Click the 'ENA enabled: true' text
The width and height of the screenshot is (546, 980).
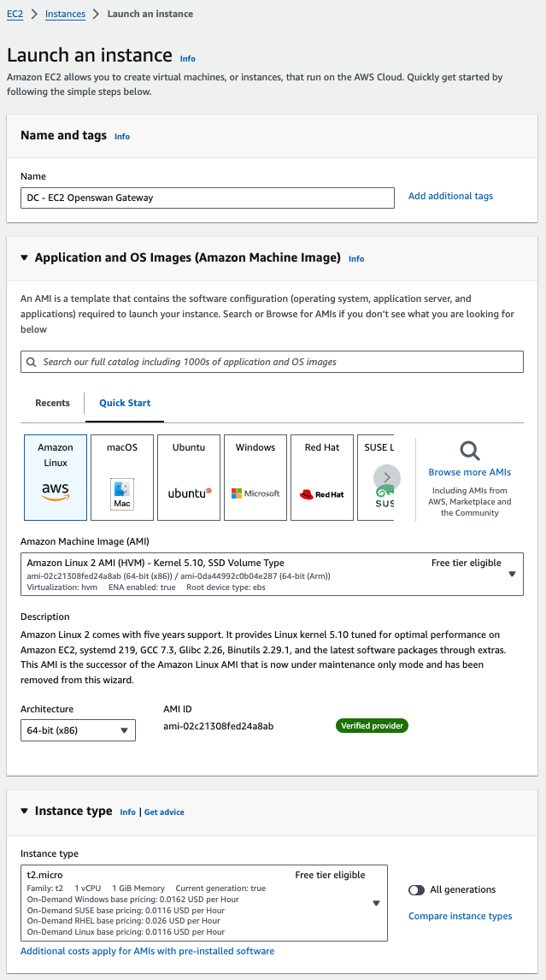click(x=142, y=588)
